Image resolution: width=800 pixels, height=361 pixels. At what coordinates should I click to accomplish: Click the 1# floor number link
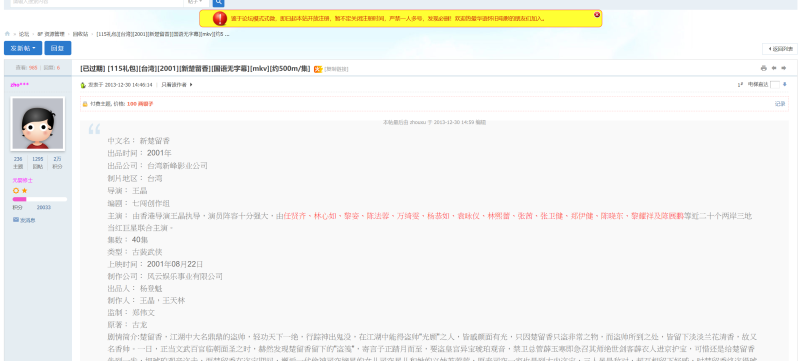point(740,85)
